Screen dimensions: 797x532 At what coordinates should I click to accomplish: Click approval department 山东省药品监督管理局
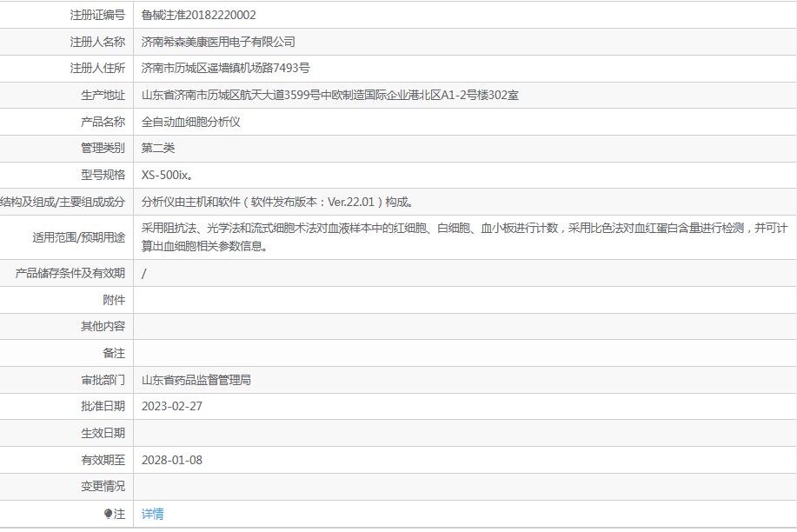click(196, 380)
